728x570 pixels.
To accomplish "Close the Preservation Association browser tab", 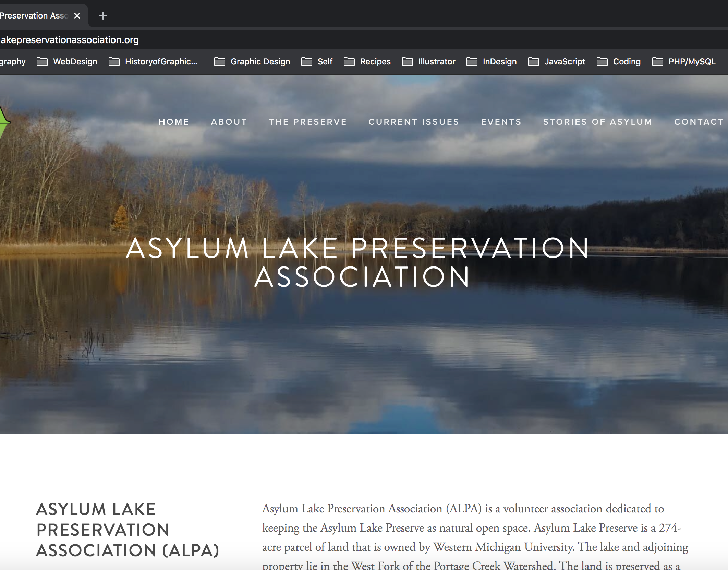I will [x=77, y=16].
